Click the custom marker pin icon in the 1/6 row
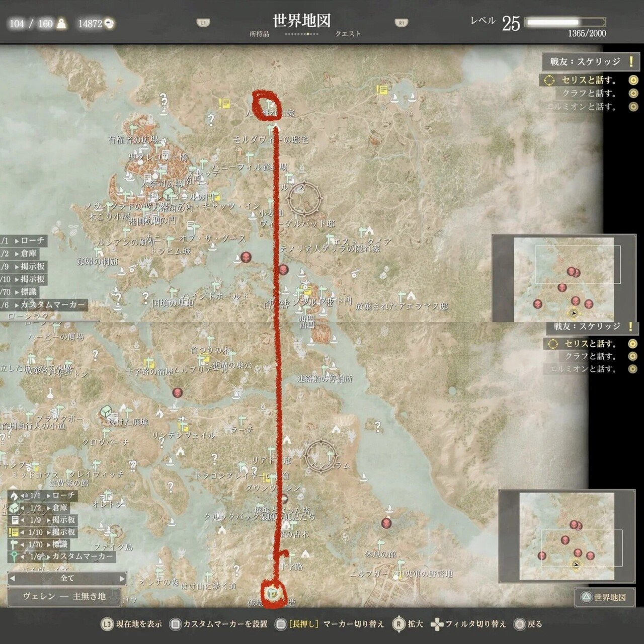This screenshot has width=644, height=644. [x=14, y=556]
